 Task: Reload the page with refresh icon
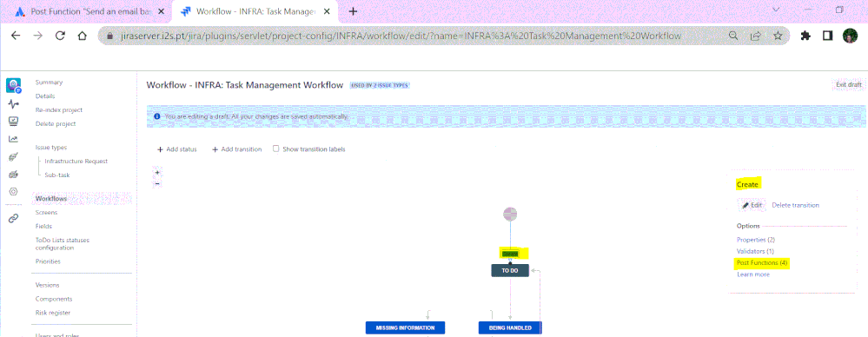tap(60, 36)
